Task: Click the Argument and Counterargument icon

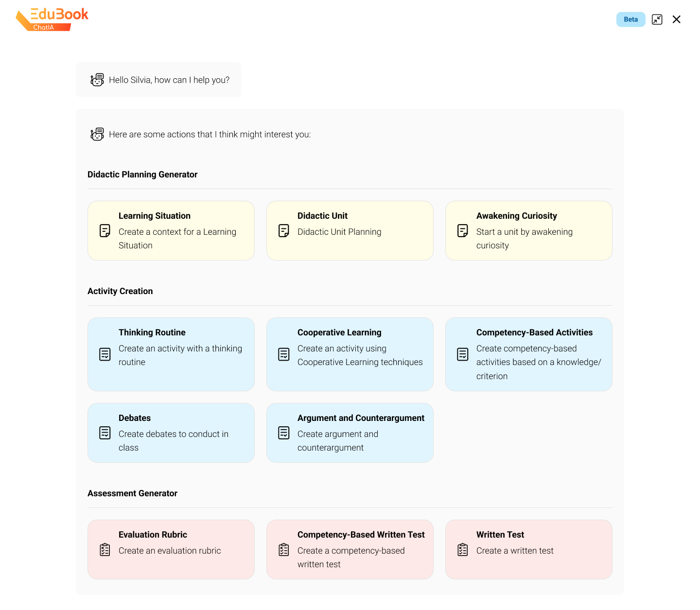Action: (283, 433)
